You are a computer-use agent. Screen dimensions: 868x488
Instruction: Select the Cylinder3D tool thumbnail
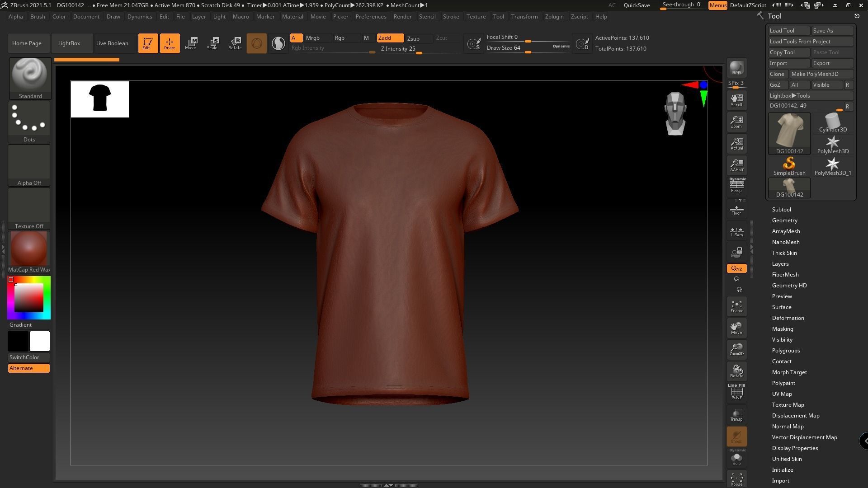pos(832,123)
